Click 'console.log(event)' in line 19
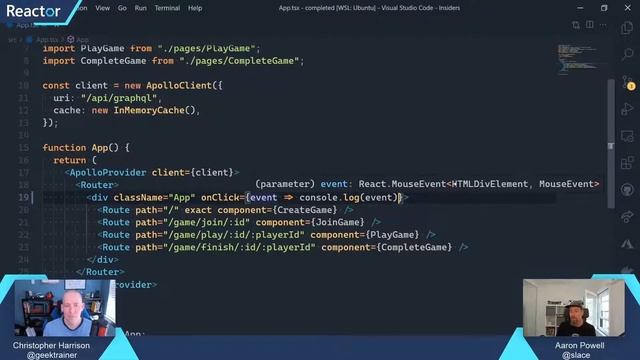This screenshot has height=360, width=640. click(x=348, y=198)
